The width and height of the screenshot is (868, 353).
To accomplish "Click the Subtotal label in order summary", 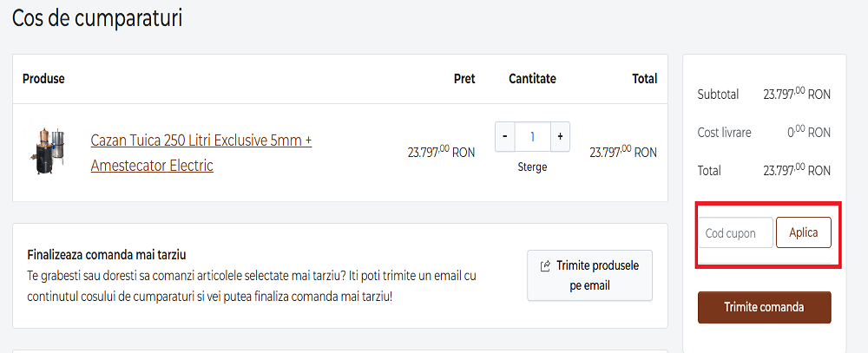I will [x=718, y=95].
